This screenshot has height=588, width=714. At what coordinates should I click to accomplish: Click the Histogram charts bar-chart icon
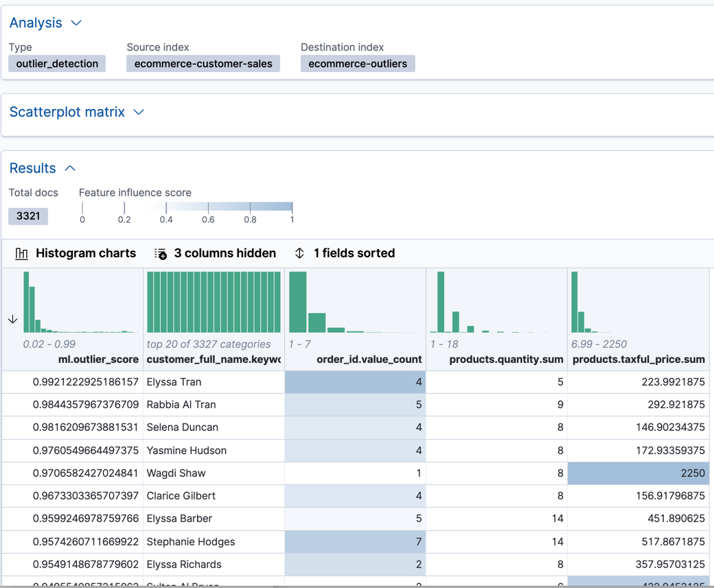pos(21,253)
